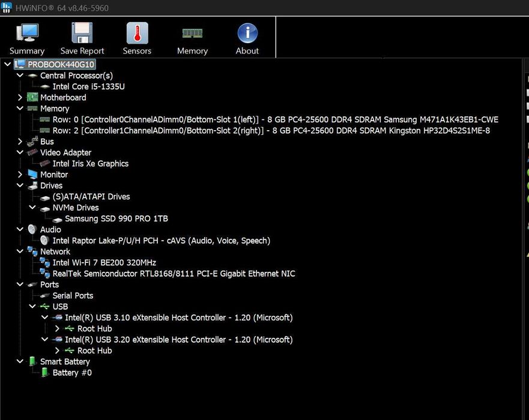Collapse the PROBOOK440G10 root node
The width and height of the screenshot is (529, 420).
click(x=7, y=64)
